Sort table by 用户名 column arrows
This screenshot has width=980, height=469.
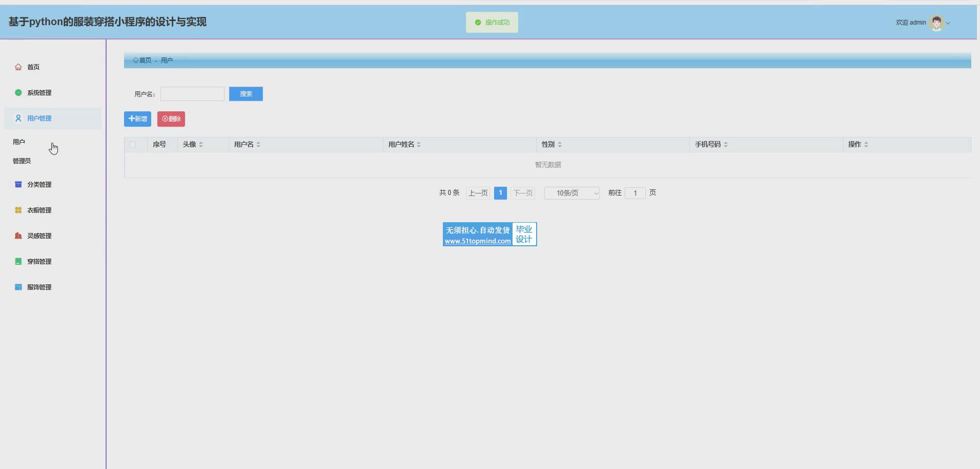[258, 144]
